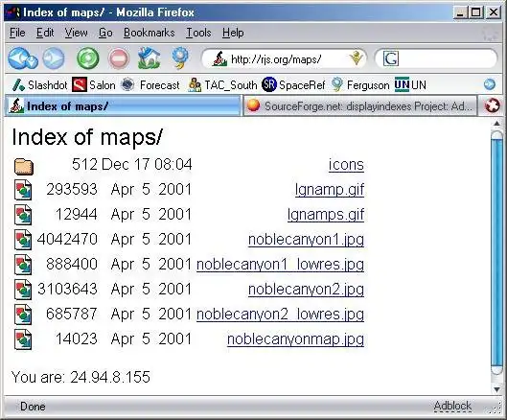Select the Index of maps/ tab
Screen dimensions: 507x420
[x=123, y=105]
